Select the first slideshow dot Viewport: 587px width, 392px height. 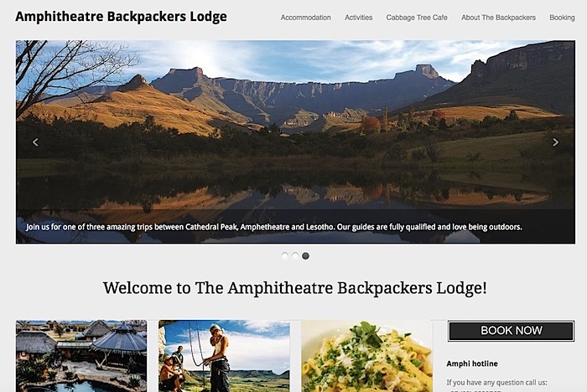[284, 255]
